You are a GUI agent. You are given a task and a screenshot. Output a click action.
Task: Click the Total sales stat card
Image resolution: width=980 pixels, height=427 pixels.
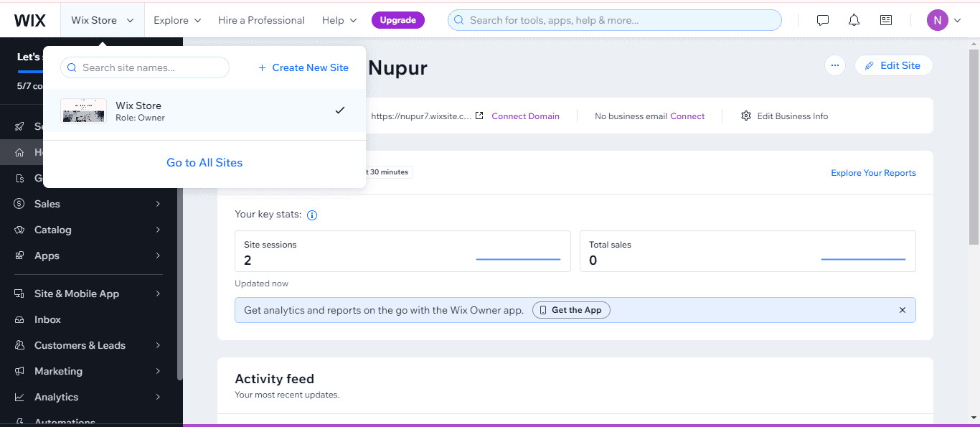[748, 251]
